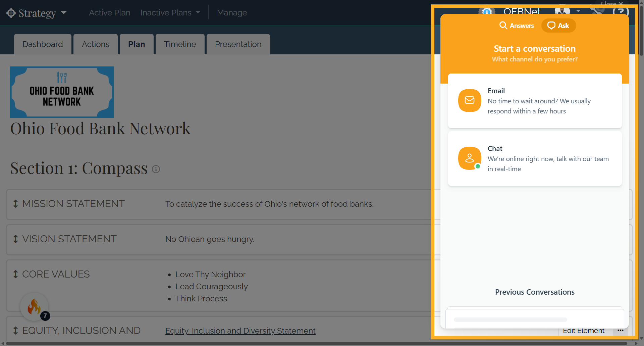Click the Answers magnifier icon
The height and width of the screenshot is (346, 644).
pyautogui.click(x=503, y=26)
